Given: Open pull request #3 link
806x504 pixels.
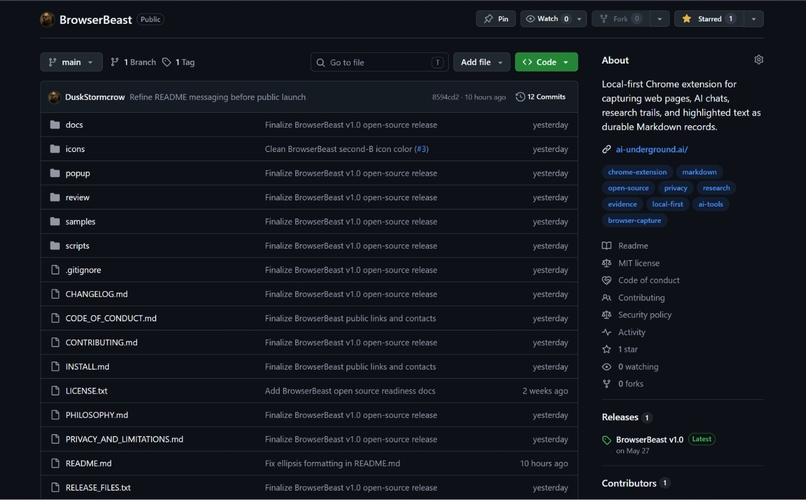Looking at the screenshot, I should (422, 149).
